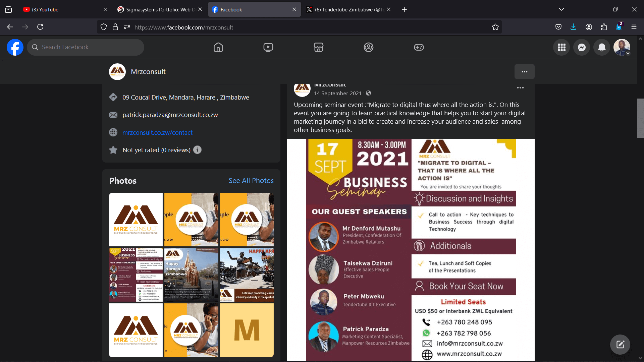Open Gaming icon in Facebook navigation
The width and height of the screenshot is (644, 362).
coord(419,47)
